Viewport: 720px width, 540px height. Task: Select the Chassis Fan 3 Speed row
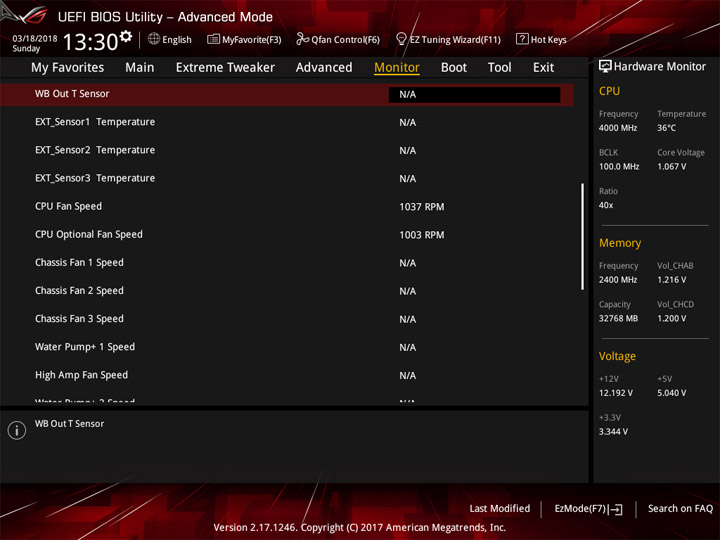pos(287,319)
